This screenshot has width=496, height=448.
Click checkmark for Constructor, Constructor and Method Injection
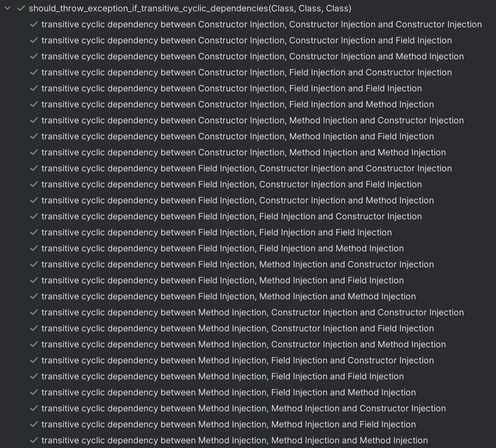pos(34,56)
